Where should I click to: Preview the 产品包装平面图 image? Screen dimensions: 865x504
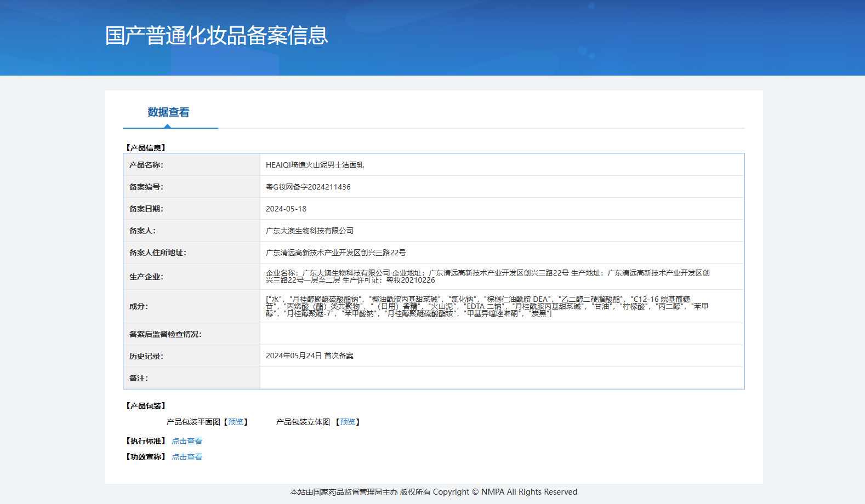236,422
